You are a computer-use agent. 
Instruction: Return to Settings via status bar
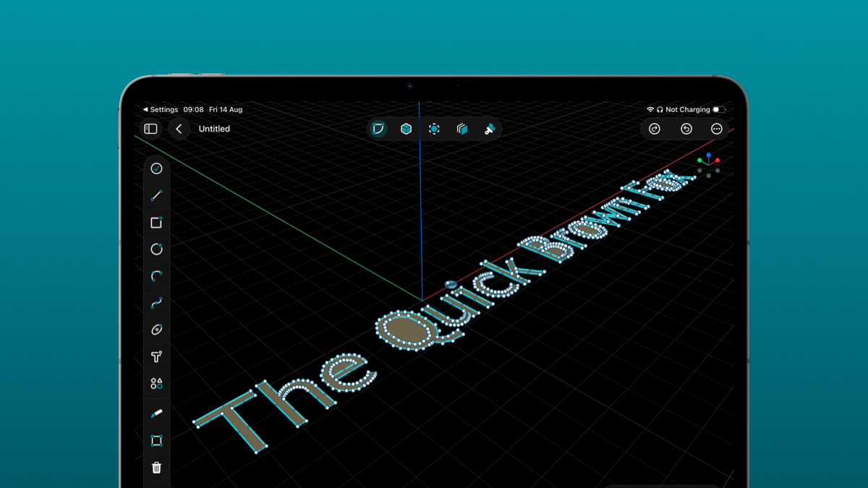pyautogui.click(x=161, y=110)
